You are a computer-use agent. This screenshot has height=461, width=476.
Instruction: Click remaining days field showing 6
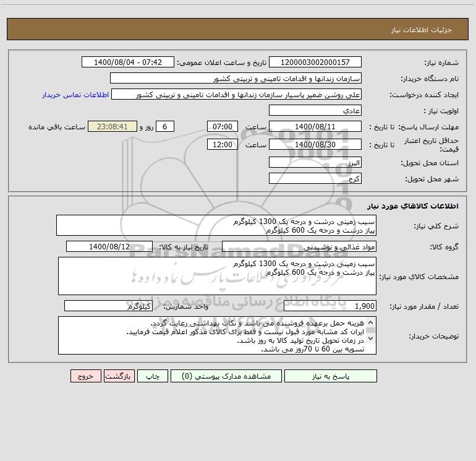[x=165, y=126]
